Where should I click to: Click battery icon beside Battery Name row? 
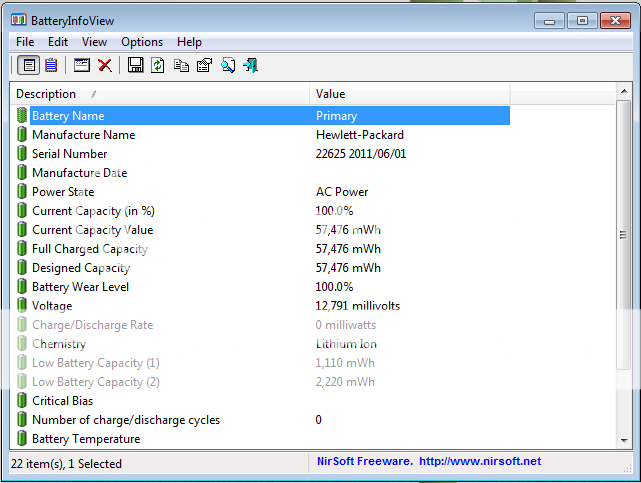coord(22,116)
